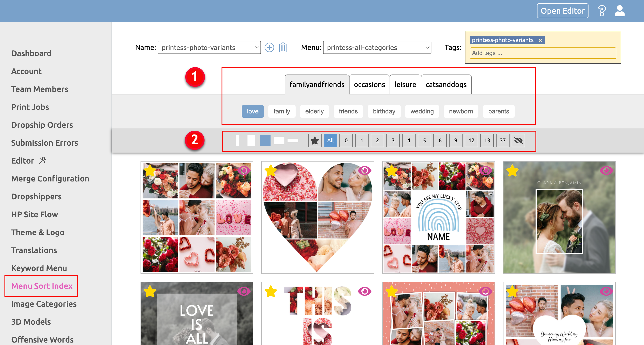Click the delete Name preset trash icon
Viewport: 644px width, 345px height.
click(x=282, y=47)
